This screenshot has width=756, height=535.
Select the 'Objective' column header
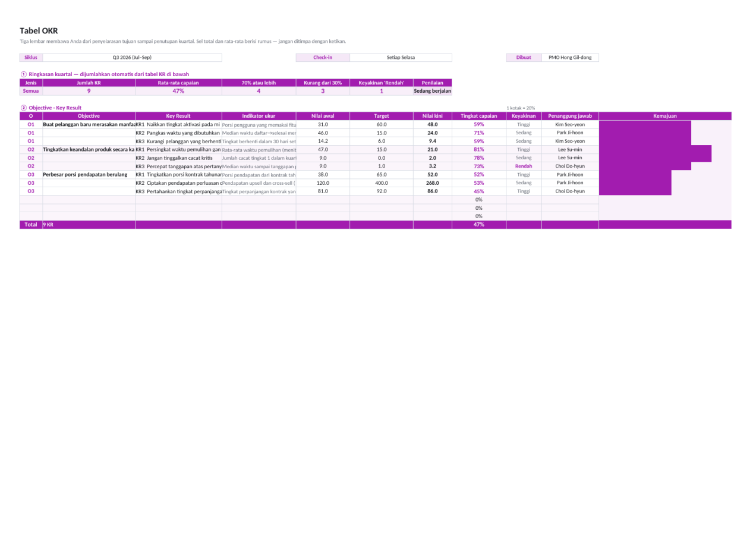pyautogui.click(x=89, y=116)
